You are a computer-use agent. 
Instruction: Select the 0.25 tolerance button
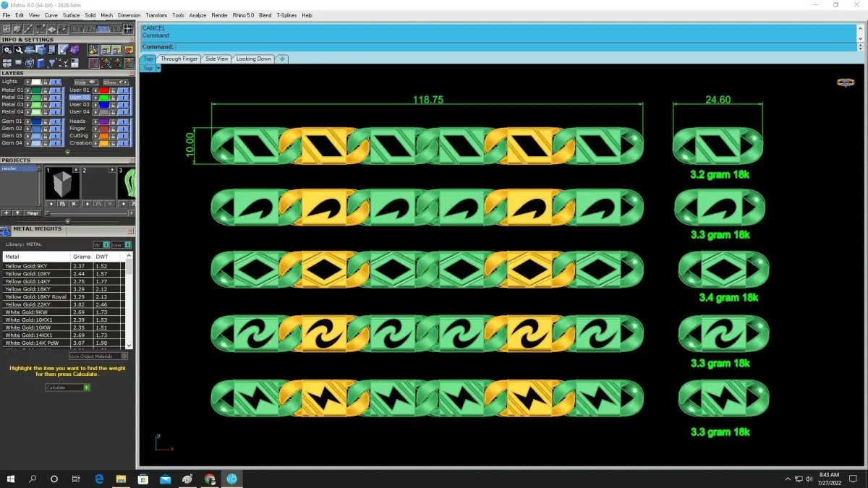point(90,29)
